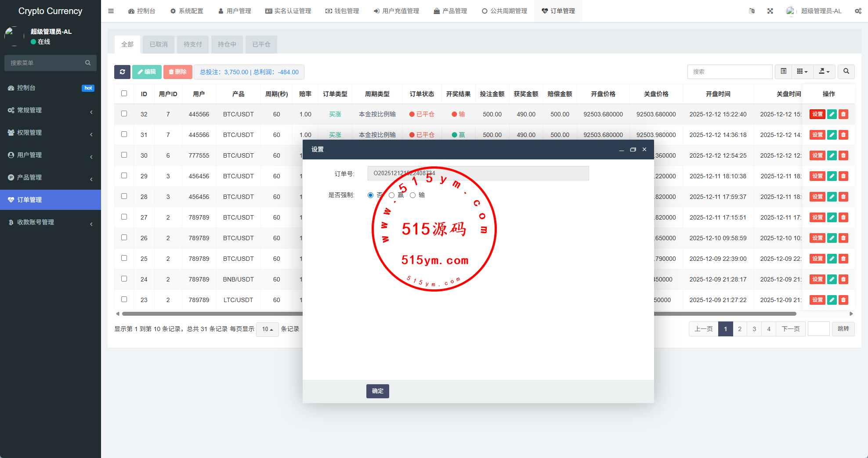Toggle the sidebar hamburger menu icon
The height and width of the screenshot is (458, 868).
pos(111,11)
